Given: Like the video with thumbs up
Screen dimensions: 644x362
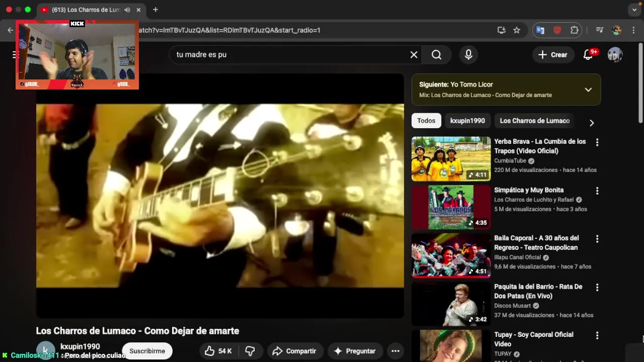Looking at the screenshot, I should 218,351.
